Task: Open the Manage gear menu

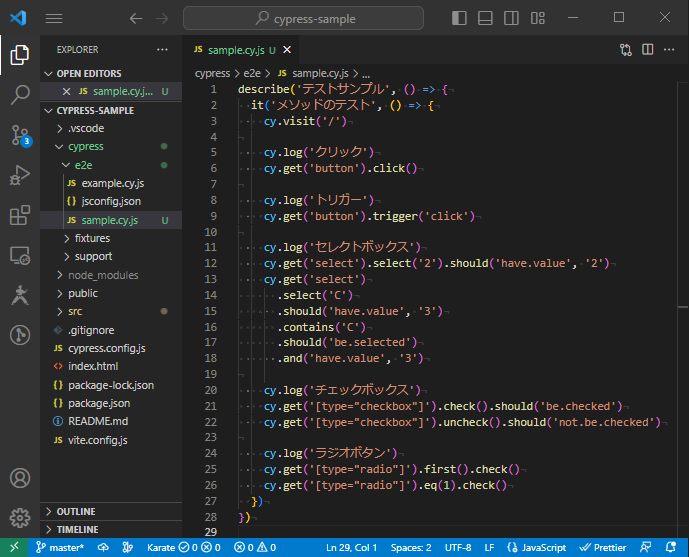Action: (20, 518)
